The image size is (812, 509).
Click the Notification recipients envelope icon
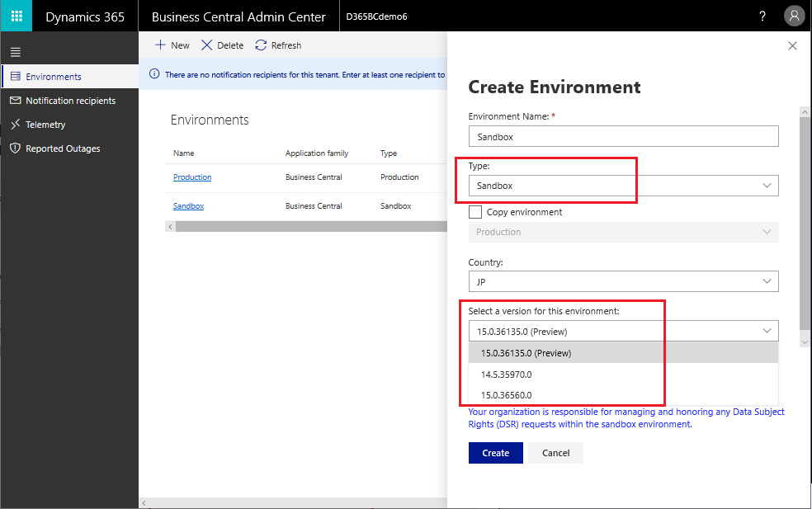click(x=16, y=101)
